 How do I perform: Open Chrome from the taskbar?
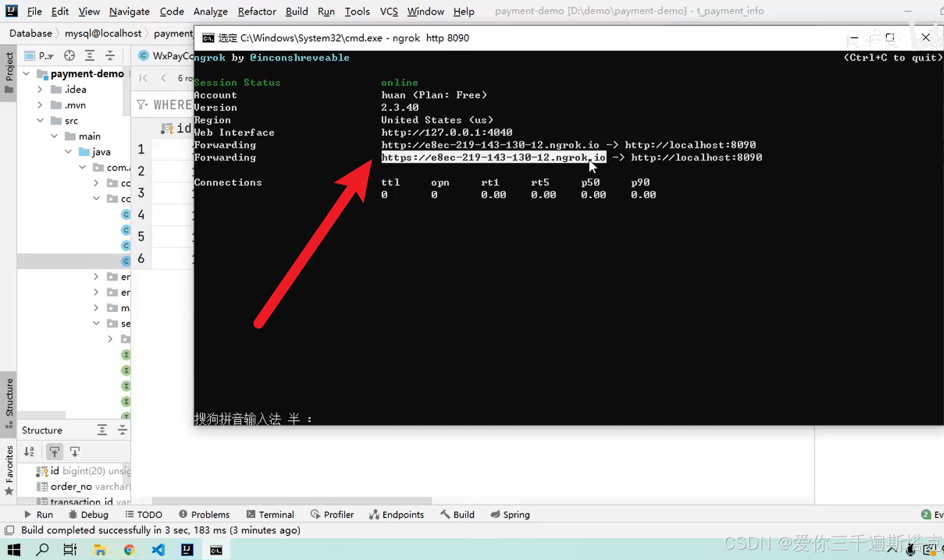(129, 550)
